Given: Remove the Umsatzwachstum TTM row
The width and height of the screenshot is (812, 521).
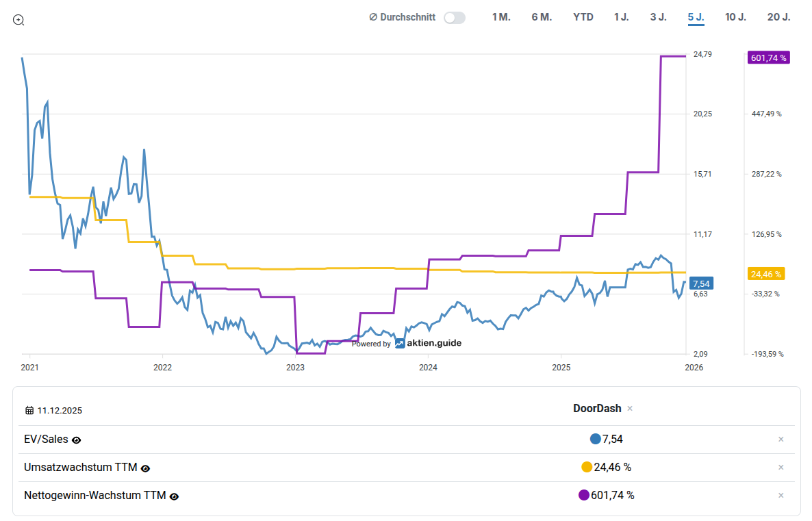Looking at the screenshot, I should (781, 468).
